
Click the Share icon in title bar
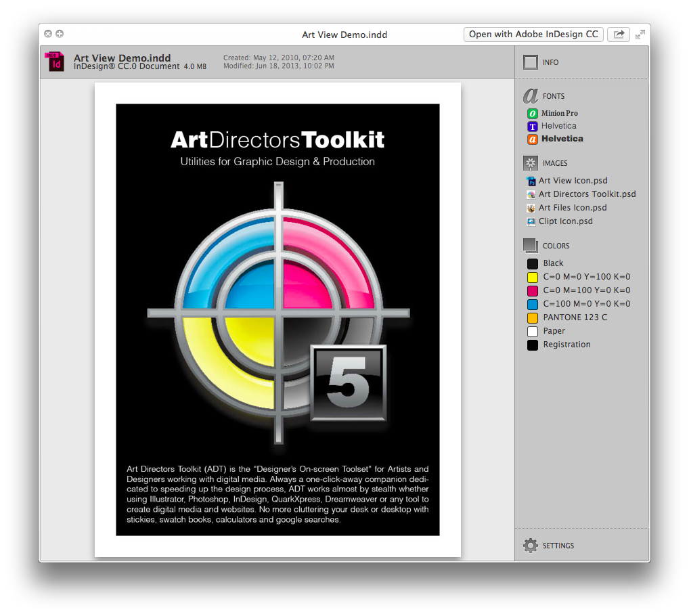(x=618, y=35)
